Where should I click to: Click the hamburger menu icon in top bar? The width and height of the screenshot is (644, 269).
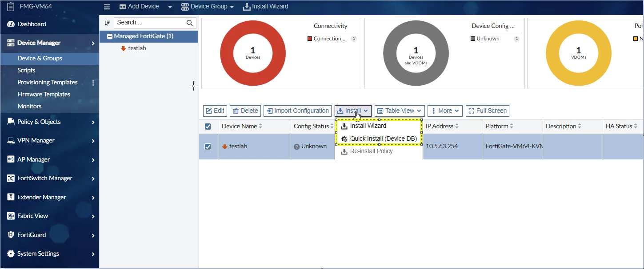point(107,7)
